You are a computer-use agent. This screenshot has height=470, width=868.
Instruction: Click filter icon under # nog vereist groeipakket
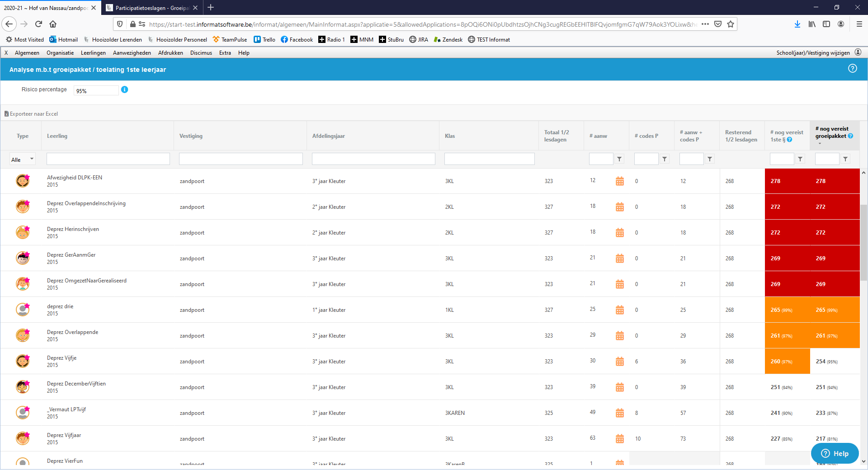point(845,159)
